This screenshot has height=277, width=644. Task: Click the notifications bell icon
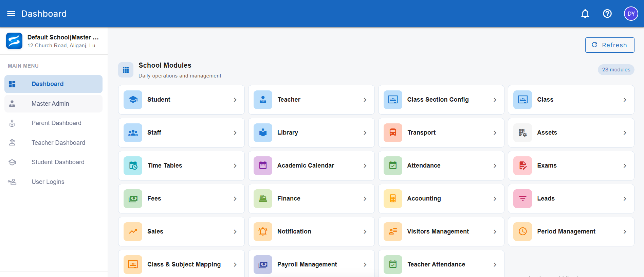pyautogui.click(x=585, y=14)
